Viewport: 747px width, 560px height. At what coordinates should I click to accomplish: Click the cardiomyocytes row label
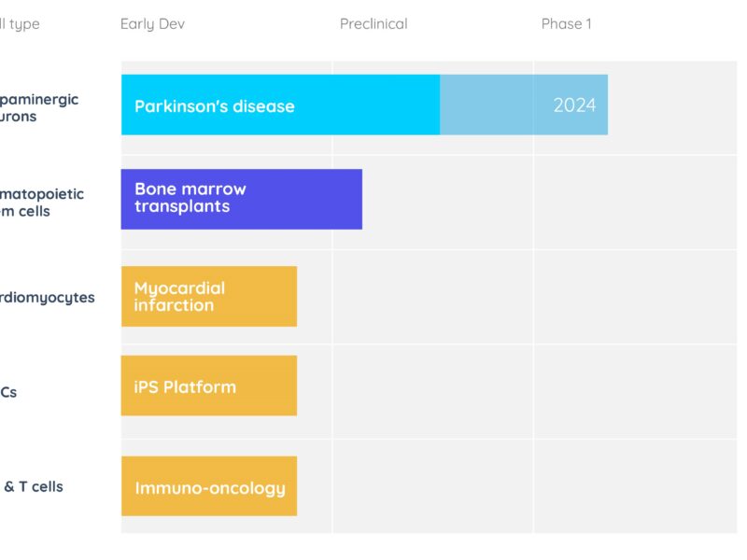(x=48, y=297)
